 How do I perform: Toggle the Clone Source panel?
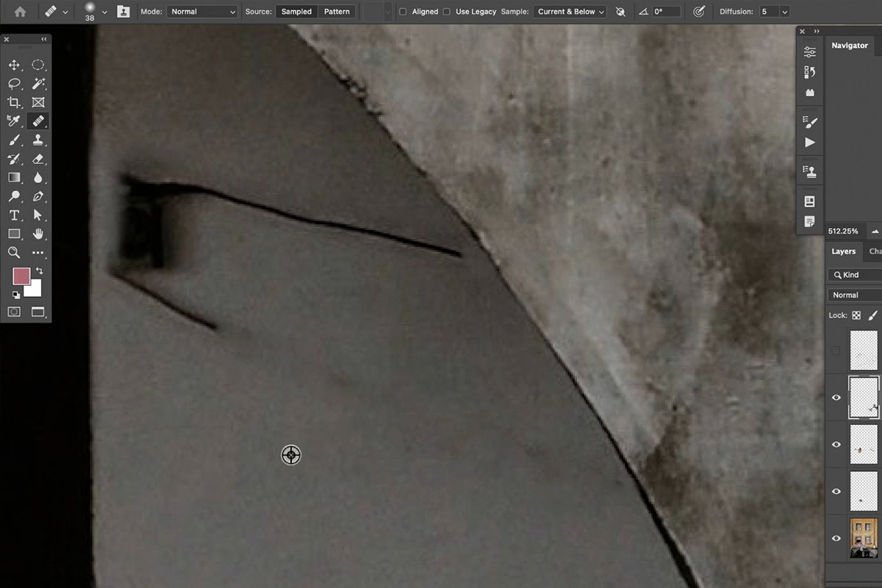123,12
